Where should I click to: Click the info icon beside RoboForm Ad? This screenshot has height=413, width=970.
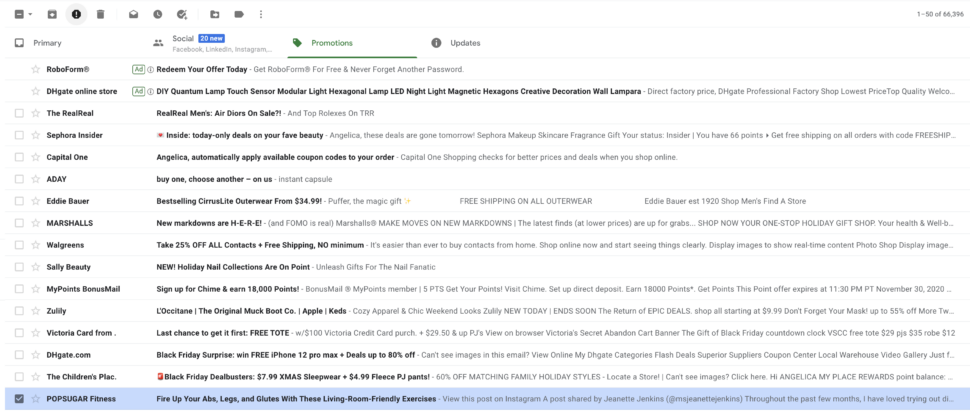click(150, 69)
